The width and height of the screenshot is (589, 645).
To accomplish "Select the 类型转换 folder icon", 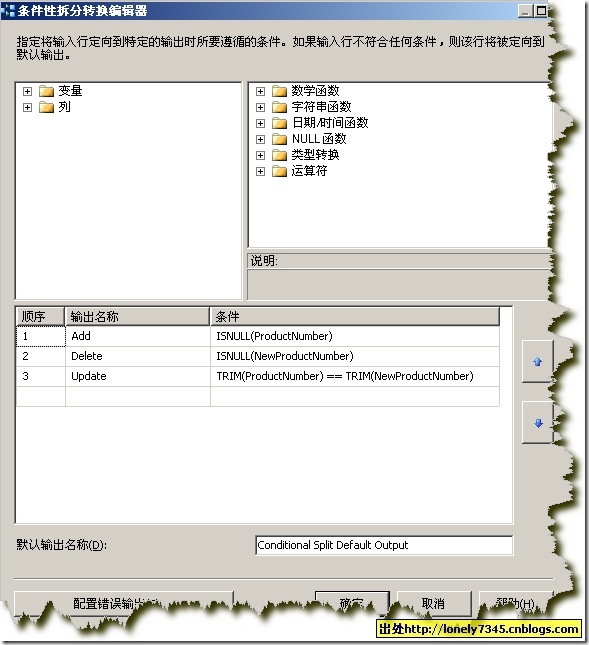I will point(279,155).
